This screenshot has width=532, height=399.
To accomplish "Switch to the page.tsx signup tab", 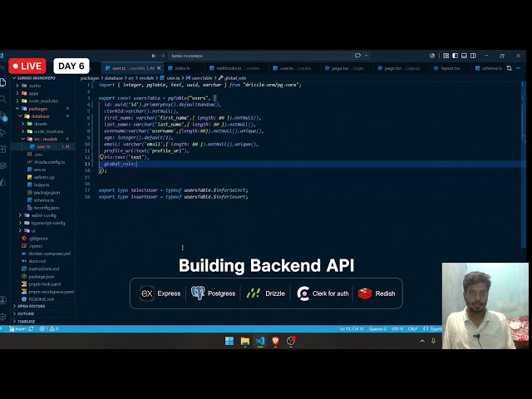I will pos(400,68).
